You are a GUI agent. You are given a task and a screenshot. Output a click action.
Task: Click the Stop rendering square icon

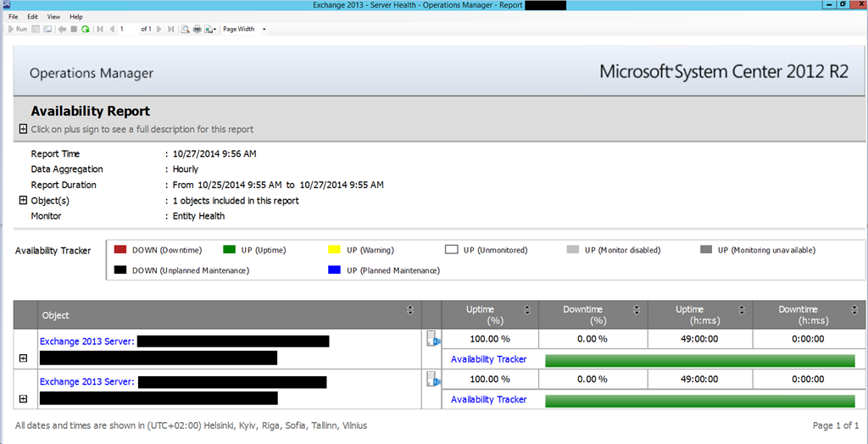tap(74, 29)
